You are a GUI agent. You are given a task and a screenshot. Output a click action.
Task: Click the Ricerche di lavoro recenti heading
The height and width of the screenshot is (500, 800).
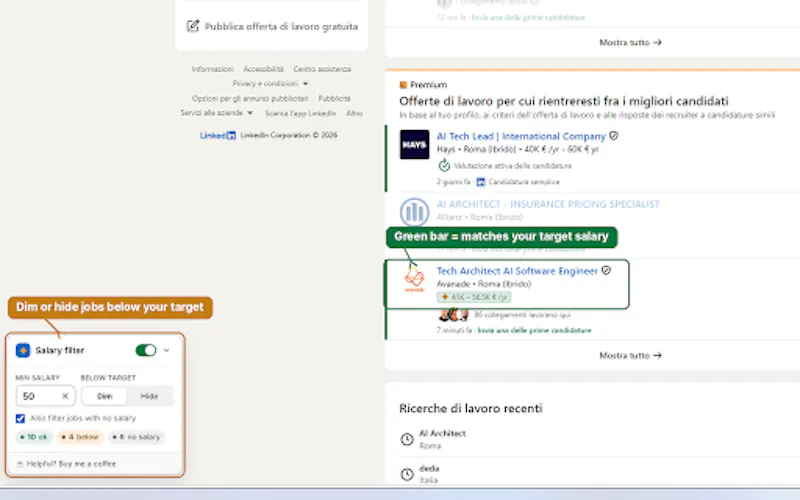tap(470, 408)
